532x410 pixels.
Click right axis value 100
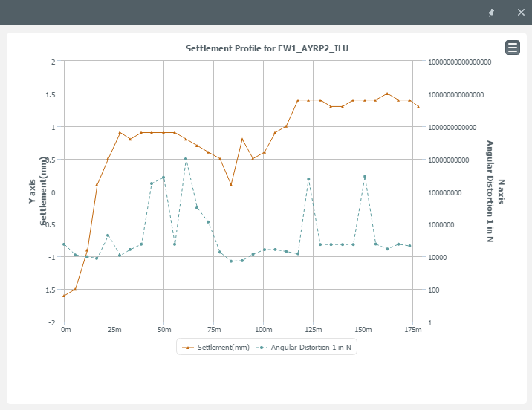click(434, 290)
